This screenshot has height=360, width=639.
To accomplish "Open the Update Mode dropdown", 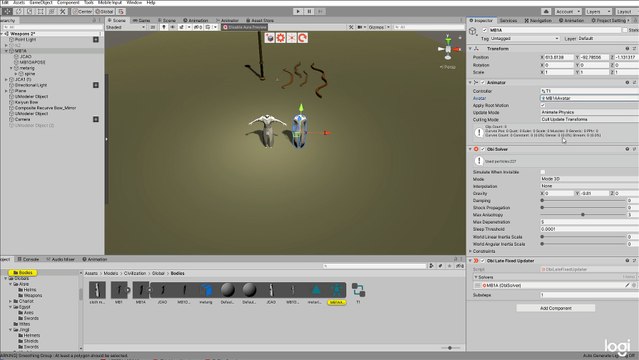I will pyautogui.click(x=589, y=112).
